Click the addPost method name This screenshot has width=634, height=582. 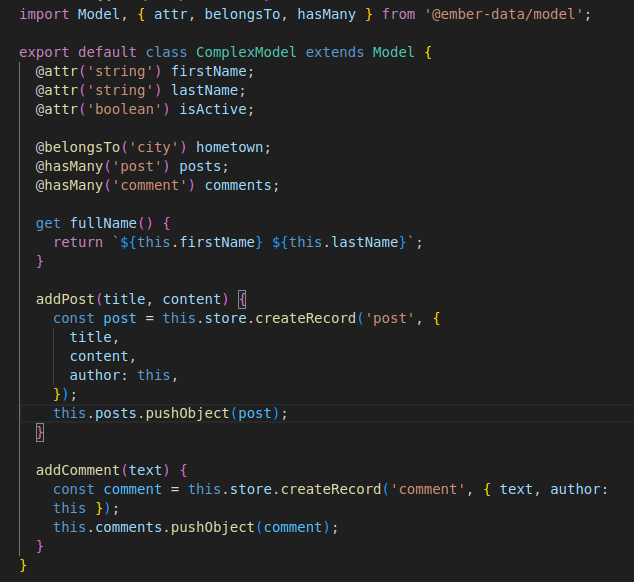65,299
